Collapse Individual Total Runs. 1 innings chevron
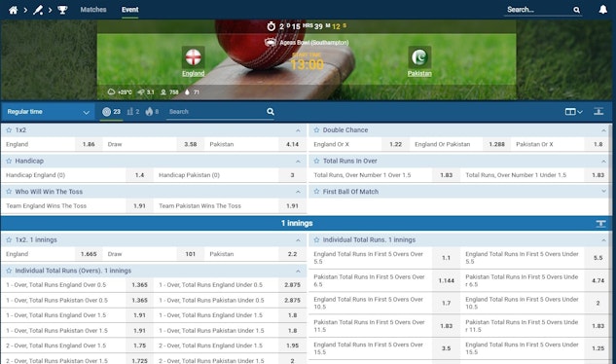Image resolution: width=616 pixels, height=364 pixels. coord(603,240)
